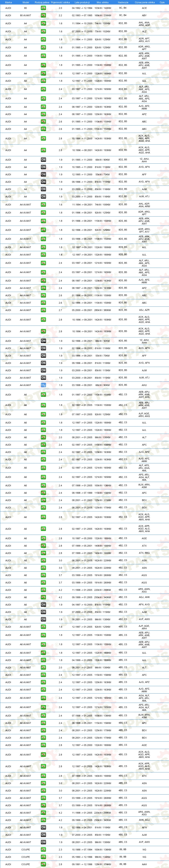This screenshot has width=169, height=868.
Task: Click fuel icon in A4 ADR, APT, ARG, AVV row
Action: point(43,39)
